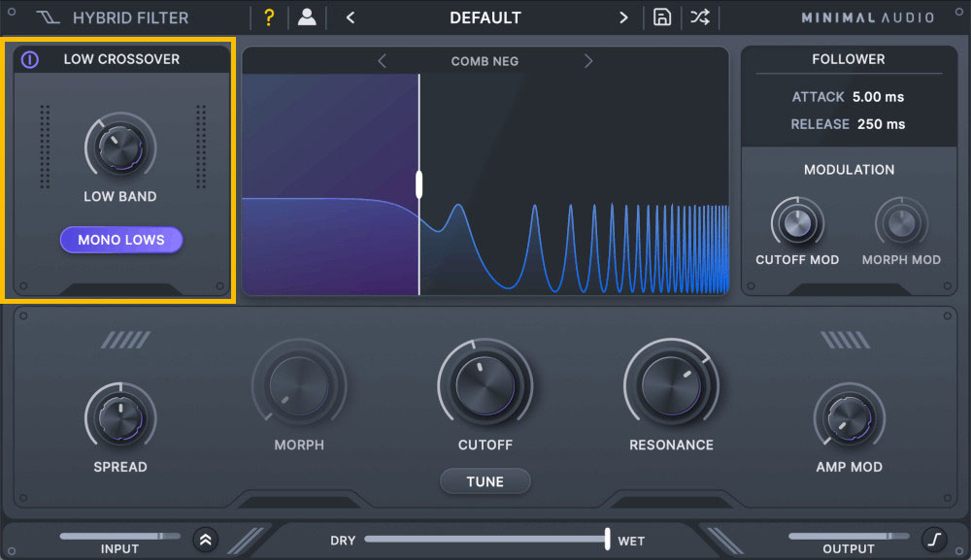The width and height of the screenshot is (971, 560).
Task: Toggle the input double-chevron boost icon
Action: point(206,540)
